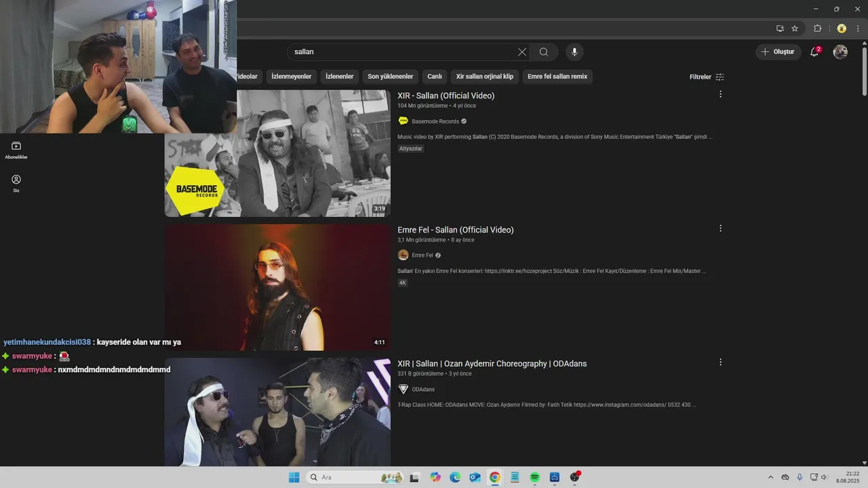
Task: Start voice search with microphone icon
Action: pos(574,52)
